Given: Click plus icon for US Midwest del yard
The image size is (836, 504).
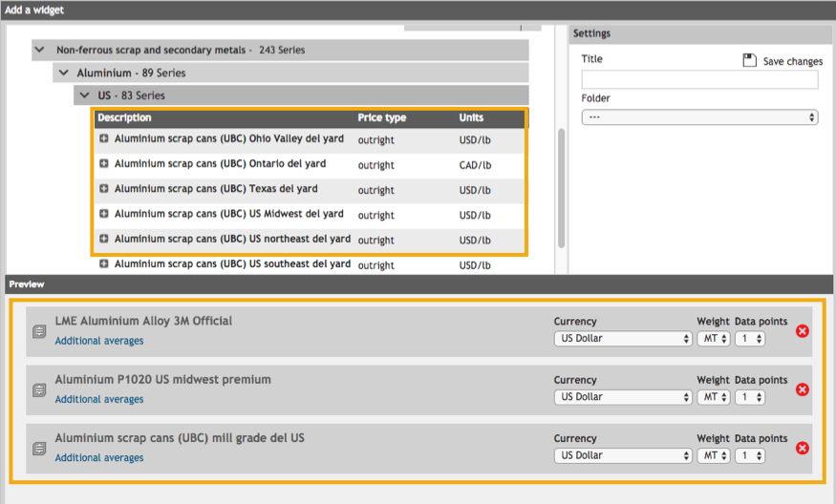Looking at the screenshot, I should (104, 214).
